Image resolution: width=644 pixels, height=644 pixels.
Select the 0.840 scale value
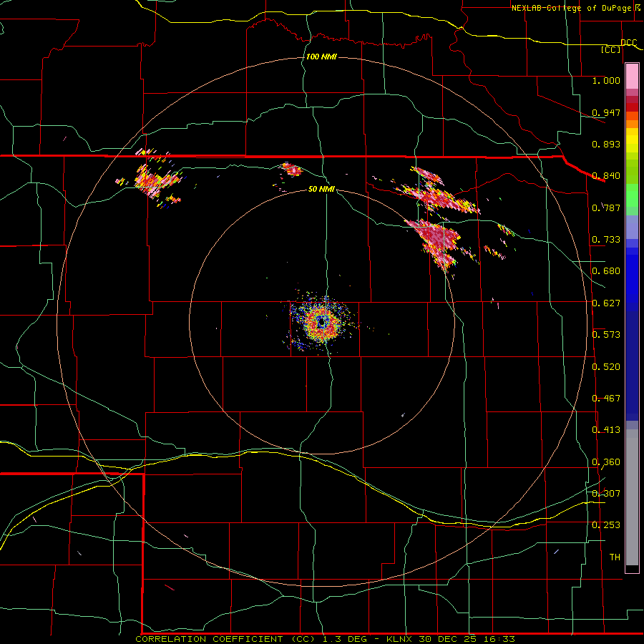coord(606,176)
